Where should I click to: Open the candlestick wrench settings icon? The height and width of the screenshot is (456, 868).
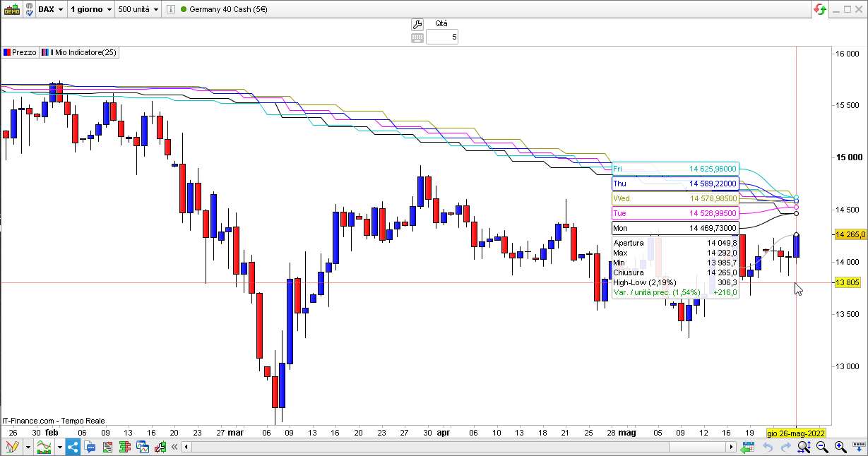pos(160,447)
